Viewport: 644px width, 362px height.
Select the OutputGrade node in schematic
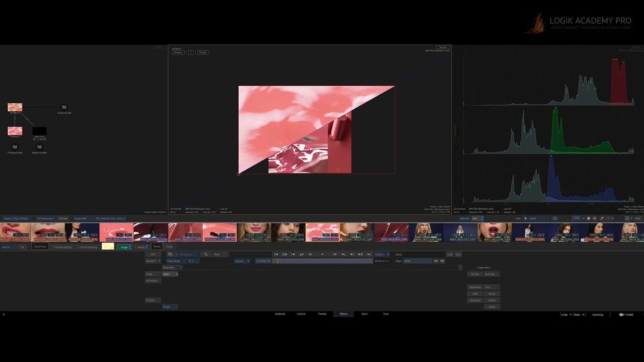[x=64, y=107]
